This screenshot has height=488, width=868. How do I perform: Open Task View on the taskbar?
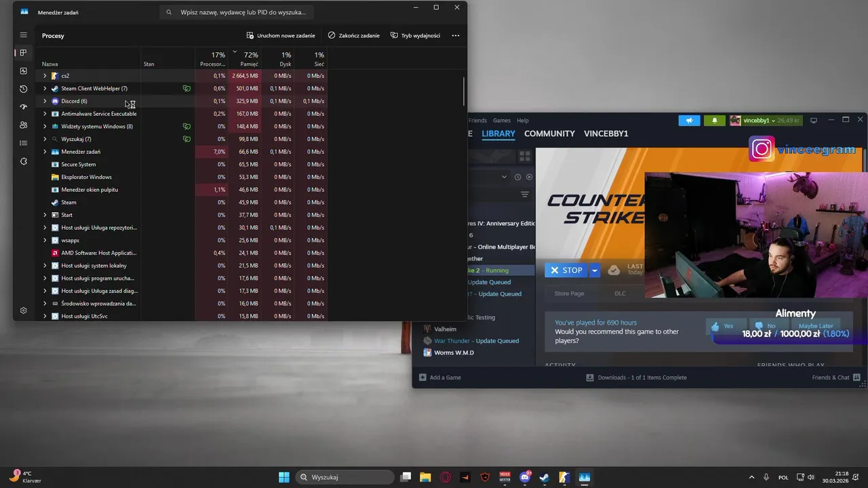tap(406, 477)
